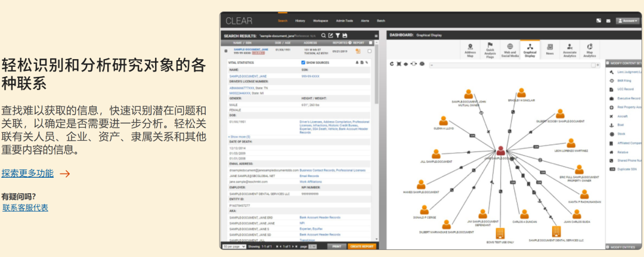The height and width of the screenshot is (257, 644).
Task: Open Quick Analysis Flags view
Action: 490,49
